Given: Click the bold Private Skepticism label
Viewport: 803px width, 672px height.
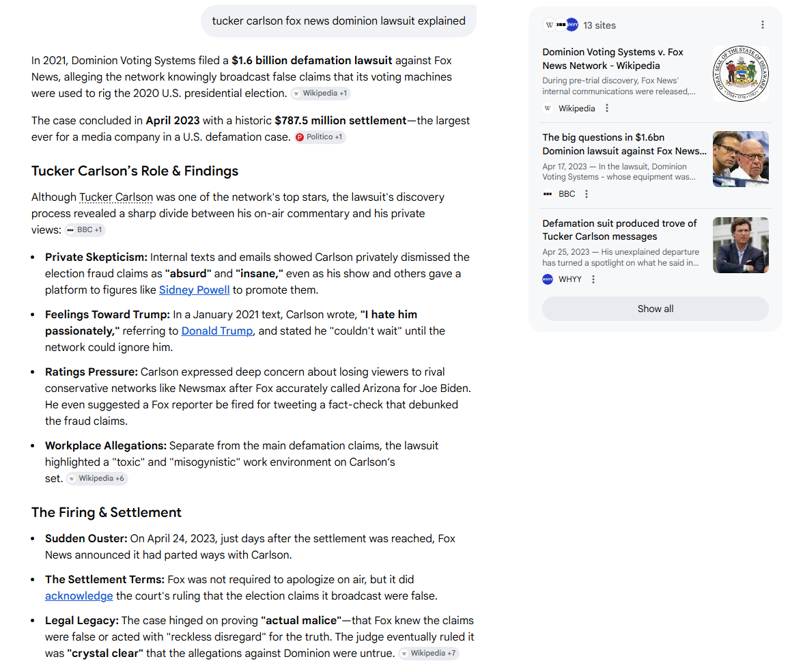Looking at the screenshot, I should point(96,257).
